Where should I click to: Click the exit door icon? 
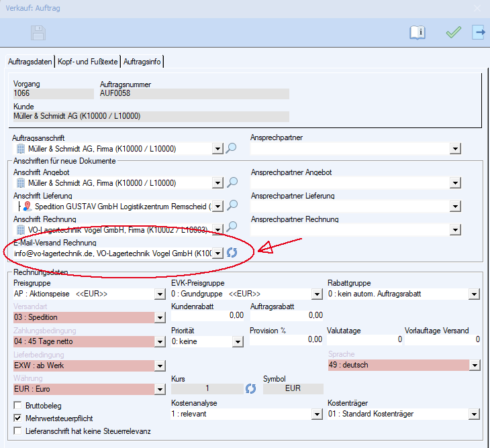point(479,32)
